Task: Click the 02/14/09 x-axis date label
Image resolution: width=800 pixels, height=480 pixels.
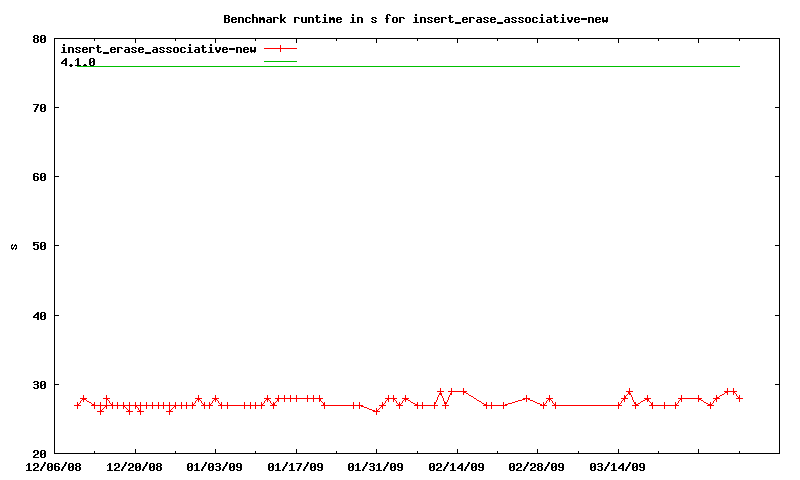Action: pyautogui.click(x=457, y=466)
